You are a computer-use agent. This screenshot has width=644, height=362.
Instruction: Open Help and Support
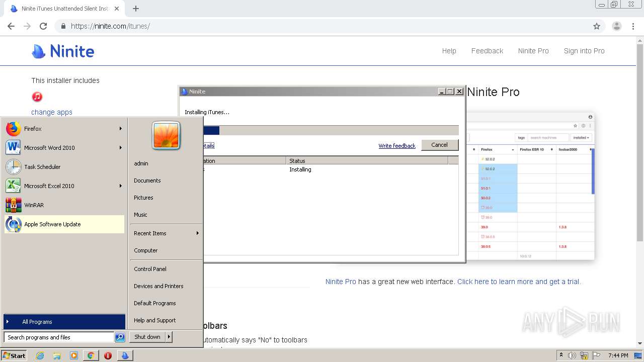point(155,320)
